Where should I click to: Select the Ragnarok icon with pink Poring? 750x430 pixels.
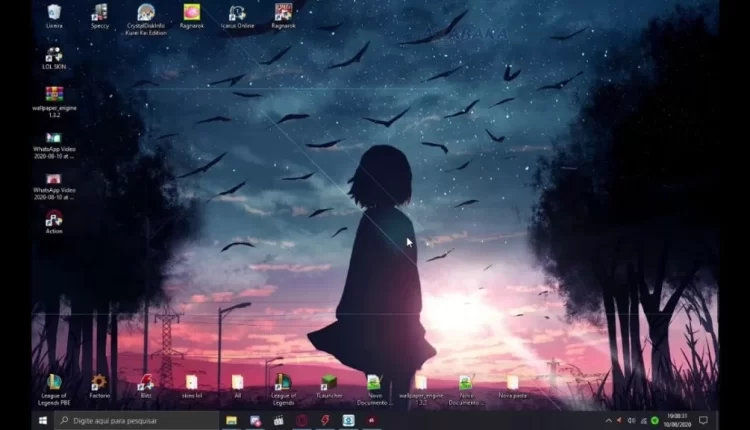pyautogui.click(x=191, y=16)
